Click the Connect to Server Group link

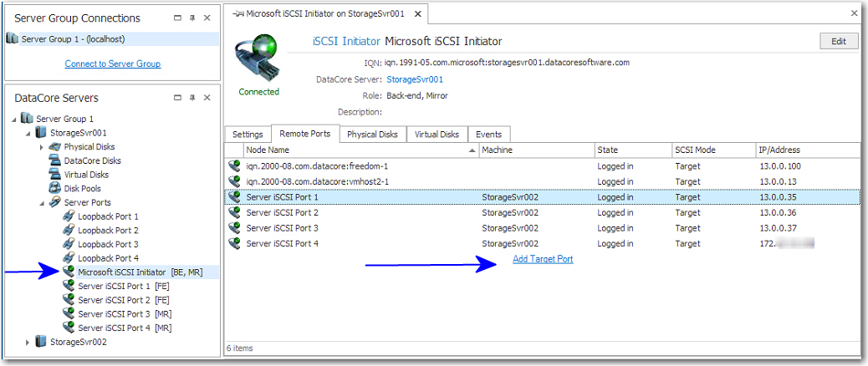(113, 64)
